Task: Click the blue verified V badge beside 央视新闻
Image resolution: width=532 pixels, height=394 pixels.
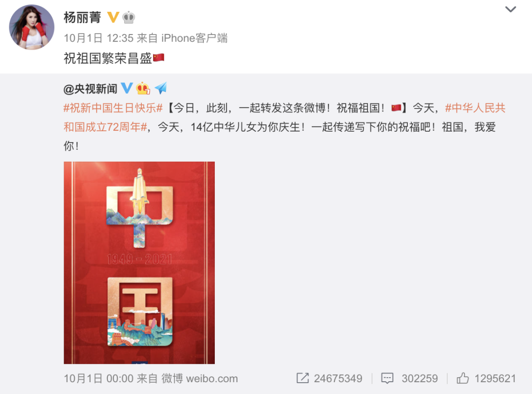Action: point(127,88)
